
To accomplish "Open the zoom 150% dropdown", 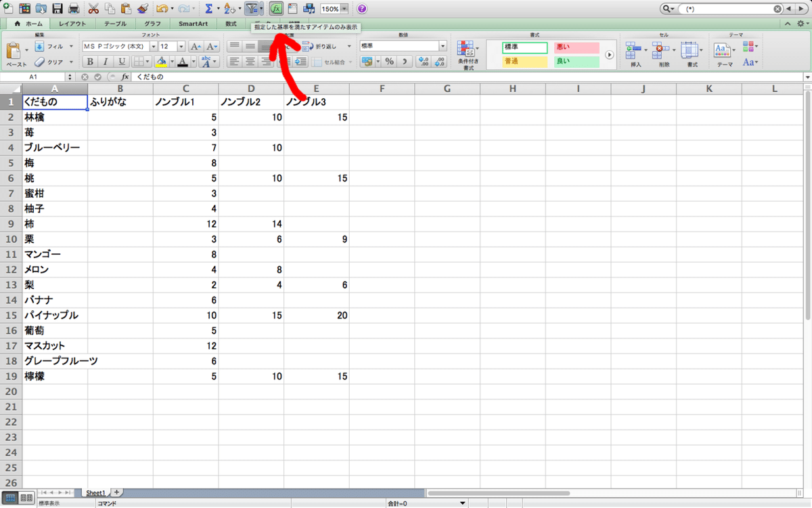I will point(345,9).
